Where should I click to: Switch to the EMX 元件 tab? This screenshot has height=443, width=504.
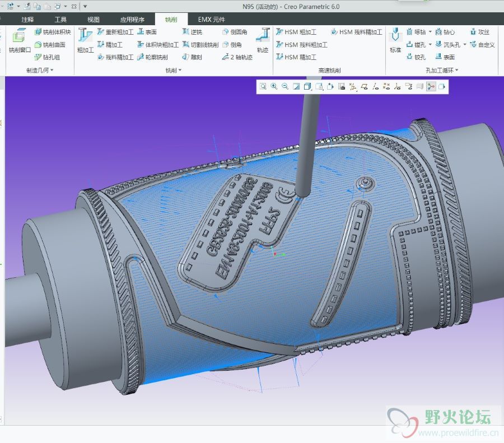(212, 20)
